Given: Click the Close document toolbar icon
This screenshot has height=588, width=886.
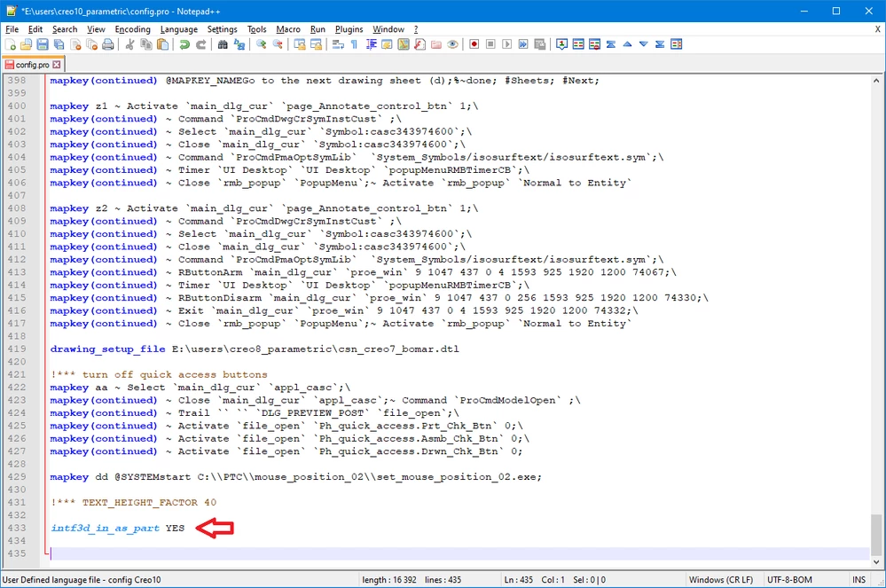Looking at the screenshot, I should [x=75, y=44].
